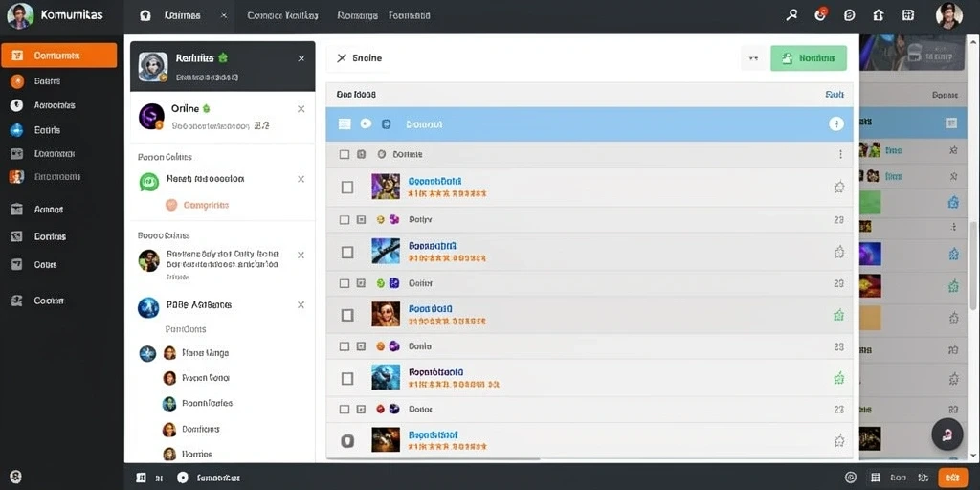The height and width of the screenshot is (490, 980).
Task: Expand the green icon Coiter row
Action: coord(361,283)
